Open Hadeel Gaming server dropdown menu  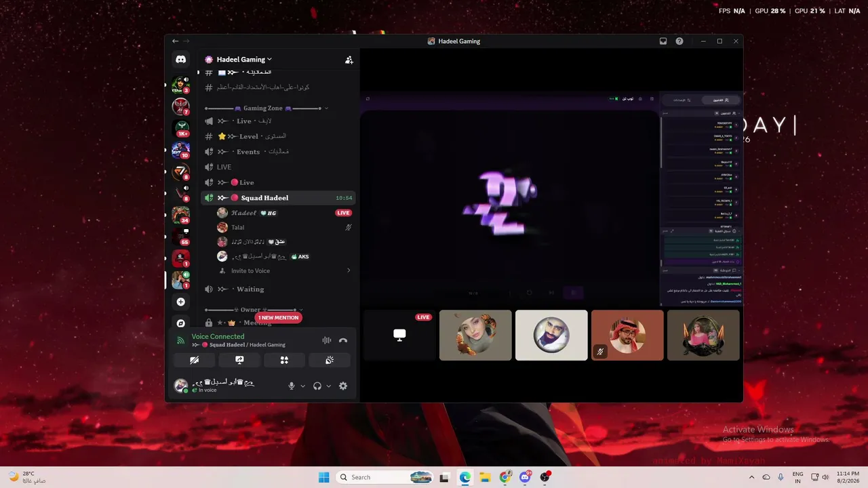click(243, 60)
